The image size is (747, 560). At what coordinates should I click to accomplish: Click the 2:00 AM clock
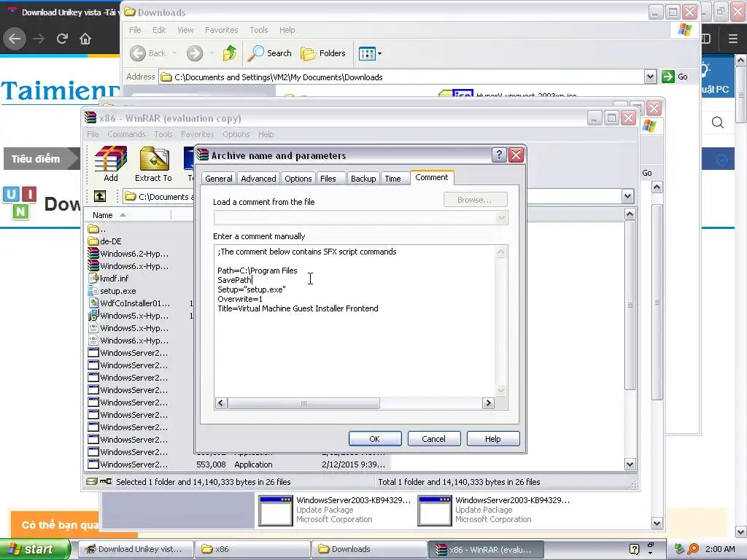720,549
